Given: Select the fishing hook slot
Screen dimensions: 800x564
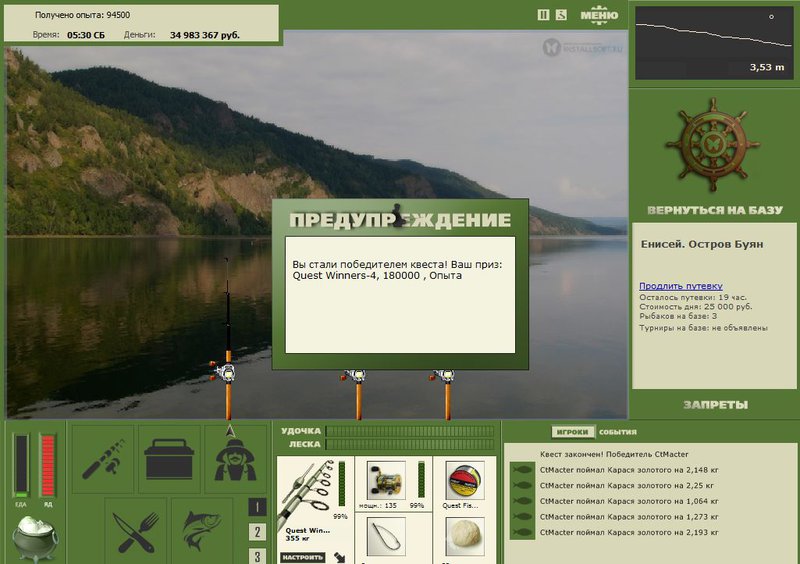Looking at the screenshot, I should click(x=386, y=536).
